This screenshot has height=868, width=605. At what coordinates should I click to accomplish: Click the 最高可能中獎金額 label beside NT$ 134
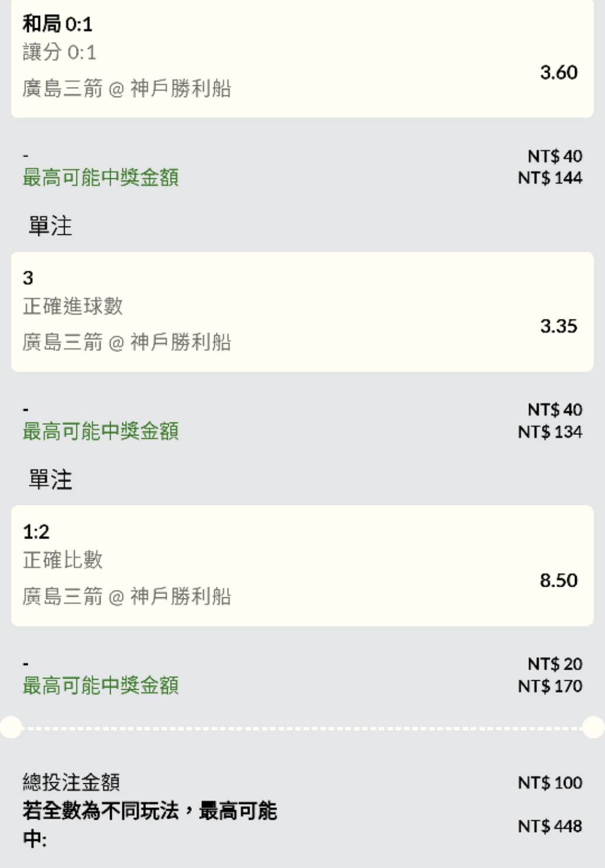pos(101,431)
